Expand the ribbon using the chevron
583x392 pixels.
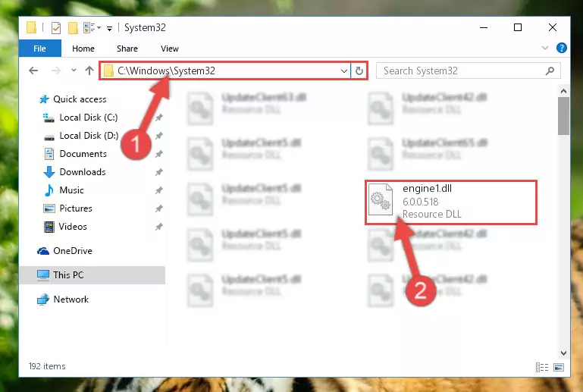[544, 48]
